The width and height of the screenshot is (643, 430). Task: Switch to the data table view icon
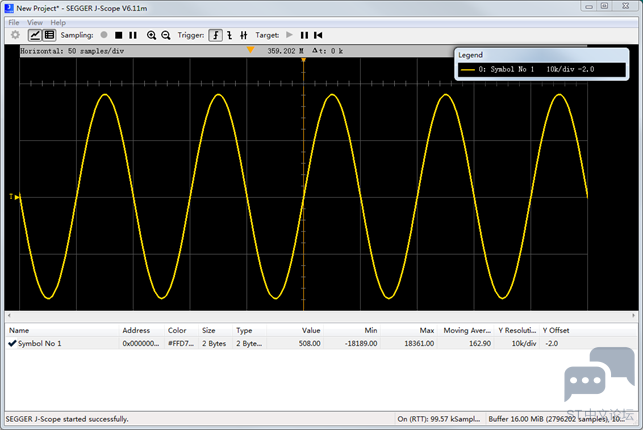point(49,35)
